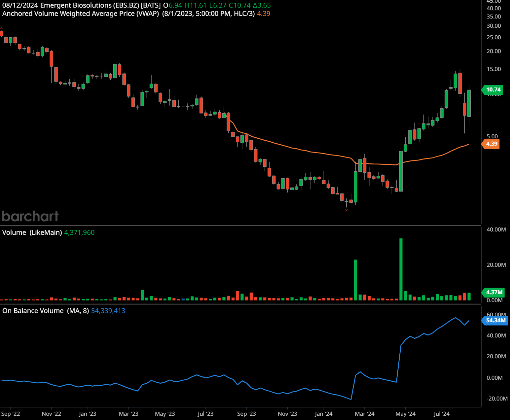Click the 5.00 price axis label
The height and width of the screenshot is (420, 510).
[492, 136]
